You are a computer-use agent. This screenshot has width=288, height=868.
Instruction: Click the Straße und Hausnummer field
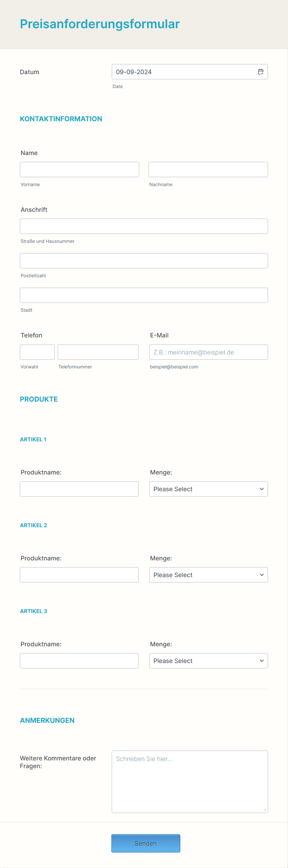(144, 226)
